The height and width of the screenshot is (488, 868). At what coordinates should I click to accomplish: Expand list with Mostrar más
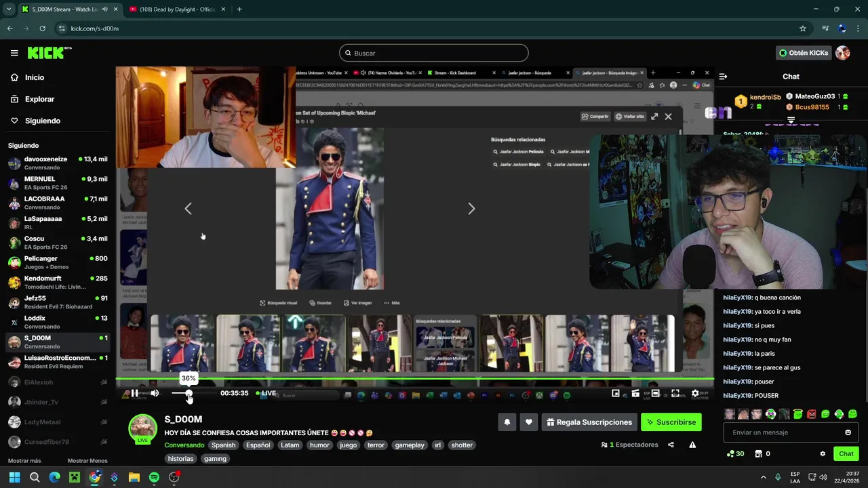[x=24, y=461]
